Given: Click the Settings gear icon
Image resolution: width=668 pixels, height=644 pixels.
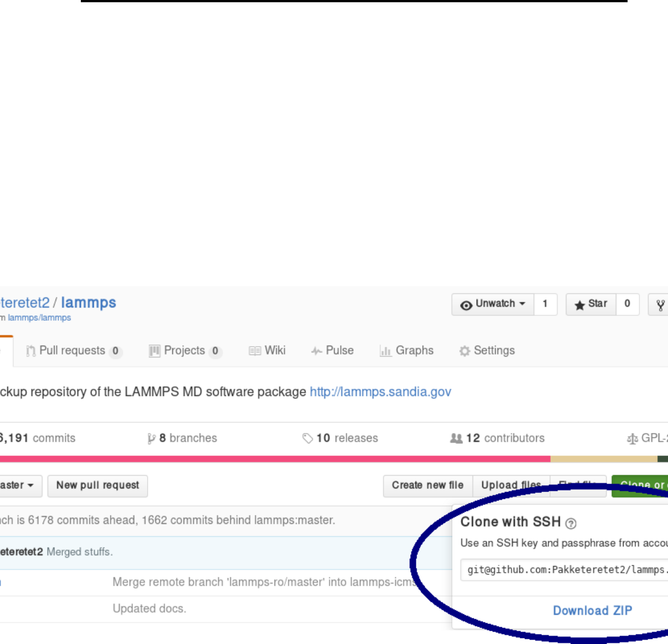Looking at the screenshot, I should pyautogui.click(x=465, y=351).
